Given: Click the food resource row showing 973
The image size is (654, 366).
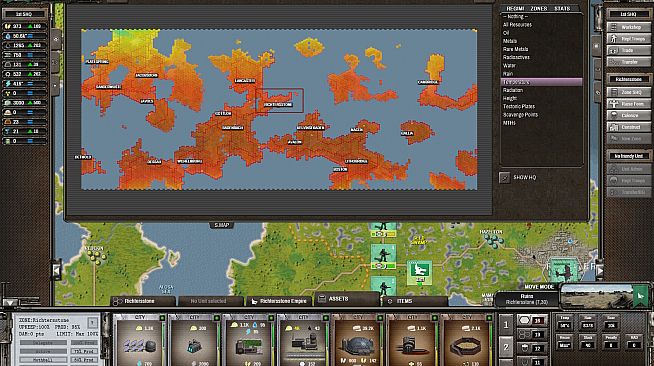Looking at the screenshot, I should [x=24, y=26].
